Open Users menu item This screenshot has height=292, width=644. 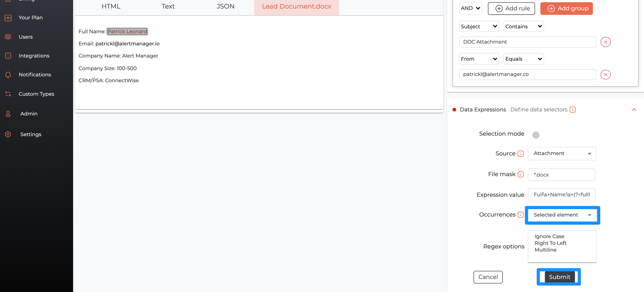pos(26,37)
